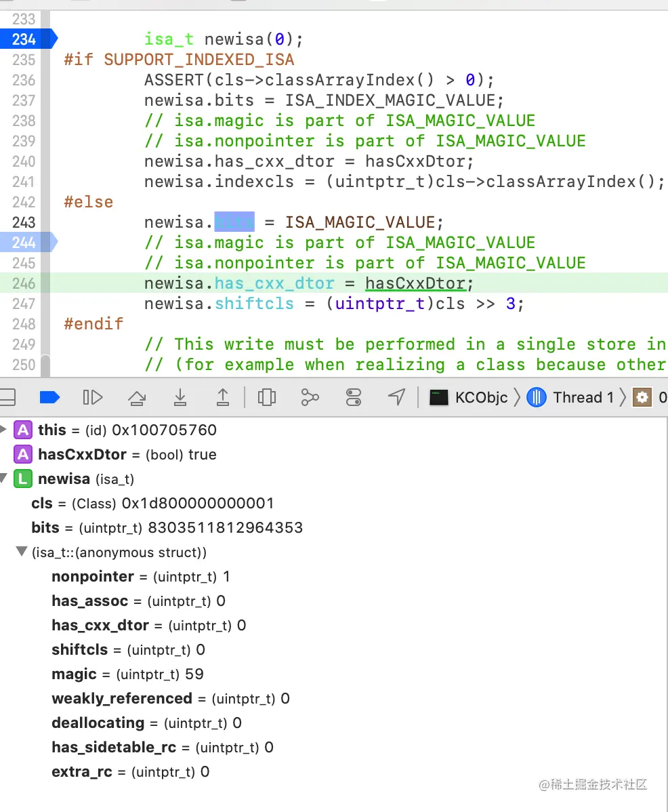Step out of the current function
Viewport: 668px width, 812px height.
click(223, 398)
